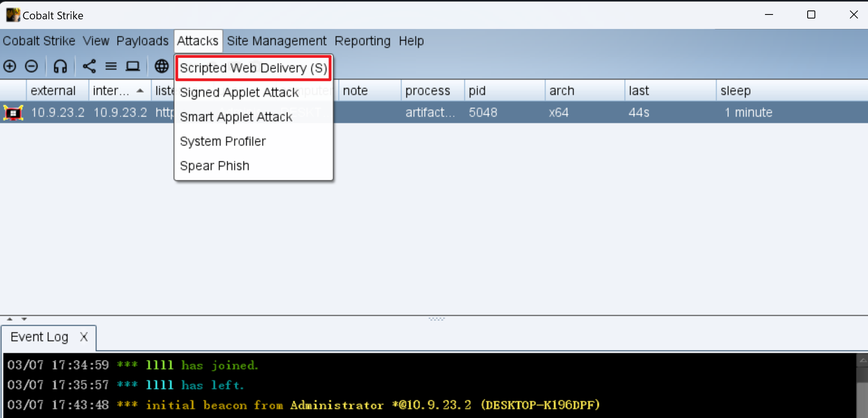The height and width of the screenshot is (418, 868).
Task: Choose Signed Applet Attack
Action: point(254,92)
